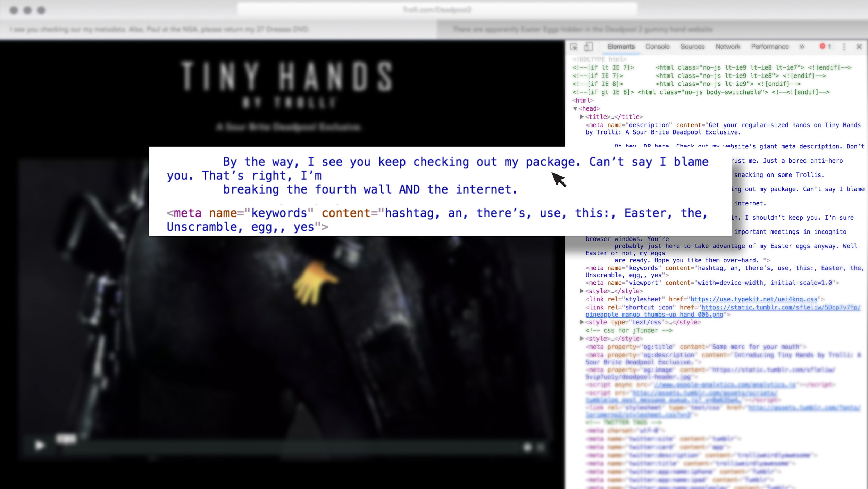This screenshot has height=489, width=868.
Task: Select the "if lt IE 7" comment line
Action: (712, 68)
